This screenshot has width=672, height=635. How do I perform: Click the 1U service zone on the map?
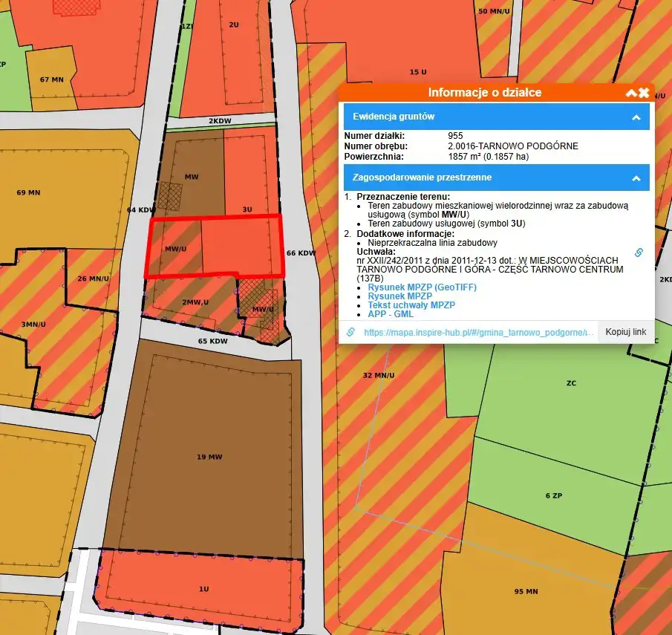(203, 589)
